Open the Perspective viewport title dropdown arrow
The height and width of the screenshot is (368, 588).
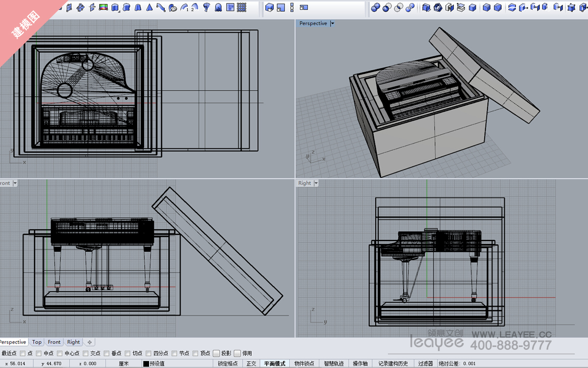point(332,24)
